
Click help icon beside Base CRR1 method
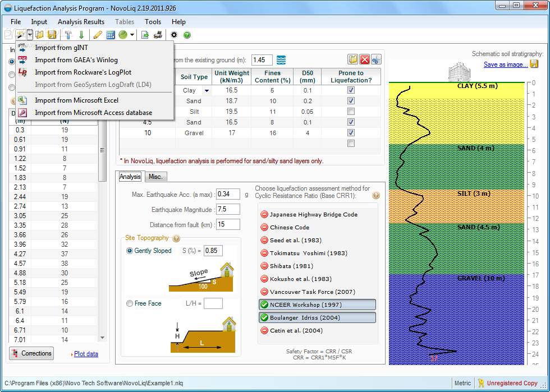coord(375,196)
